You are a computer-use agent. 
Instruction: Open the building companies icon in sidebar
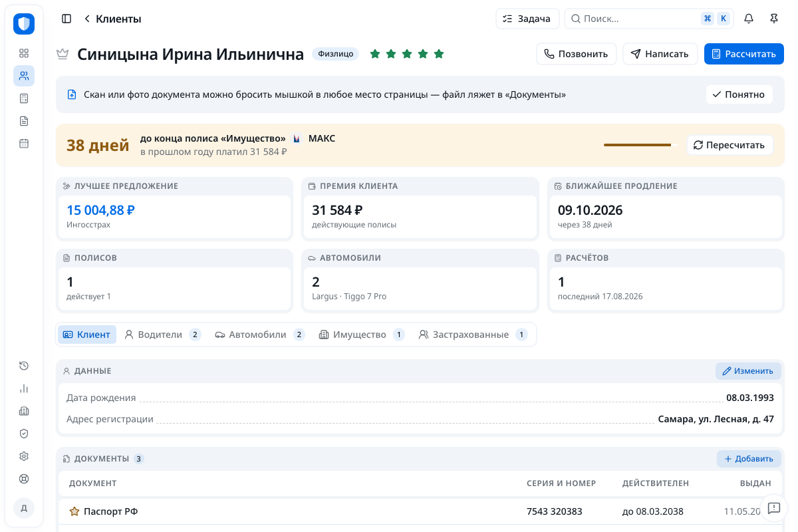pyautogui.click(x=24, y=411)
